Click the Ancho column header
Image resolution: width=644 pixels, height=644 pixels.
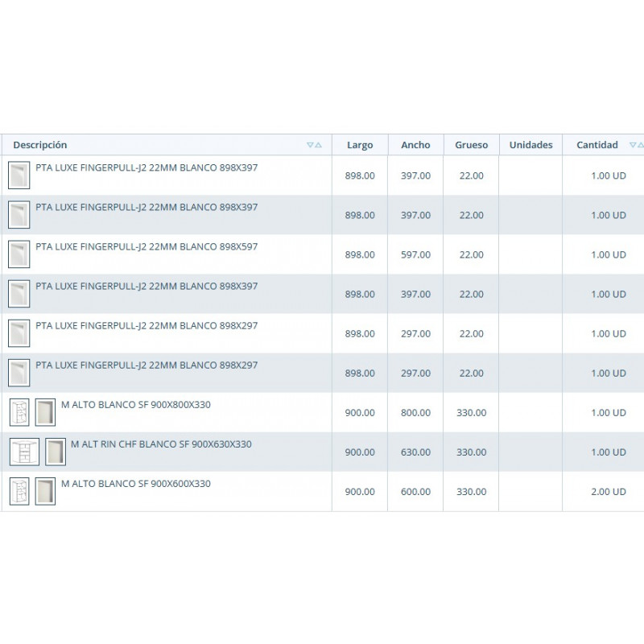(x=415, y=145)
